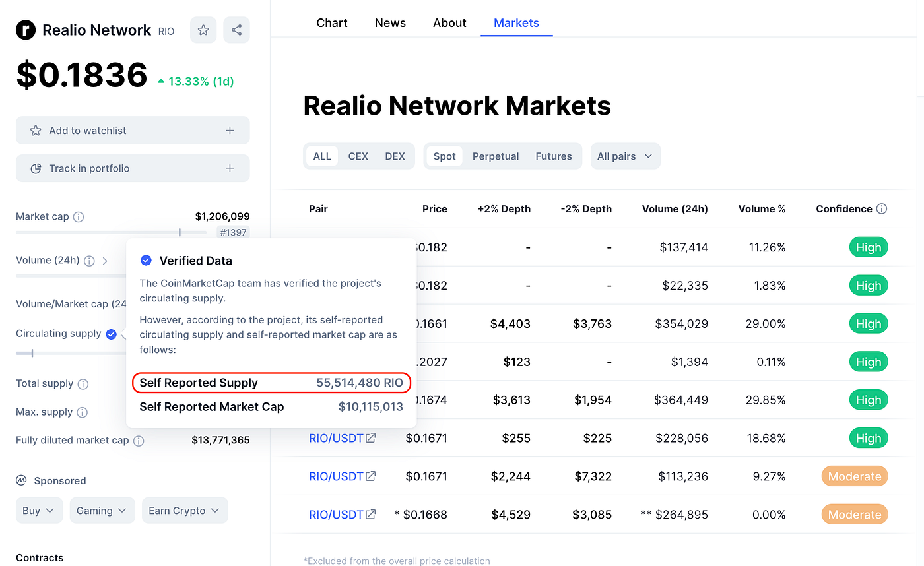Image resolution: width=924 pixels, height=566 pixels.
Task: Click the #1397 rank badge
Action: pos(233,232)
